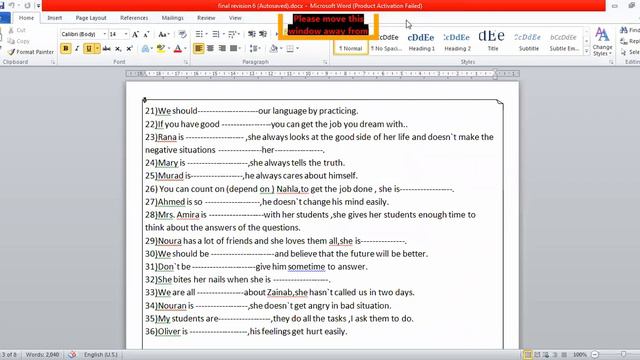Image resolution: width=640 pixels, height=360 pixels.
Task: Open Line Spacing options
Action: pos(255,49)
